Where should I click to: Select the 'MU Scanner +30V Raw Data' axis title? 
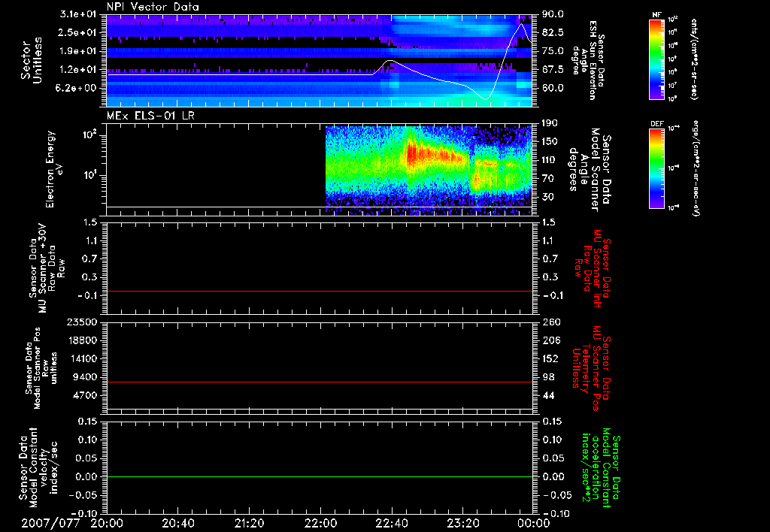click(x=46, y=268)
